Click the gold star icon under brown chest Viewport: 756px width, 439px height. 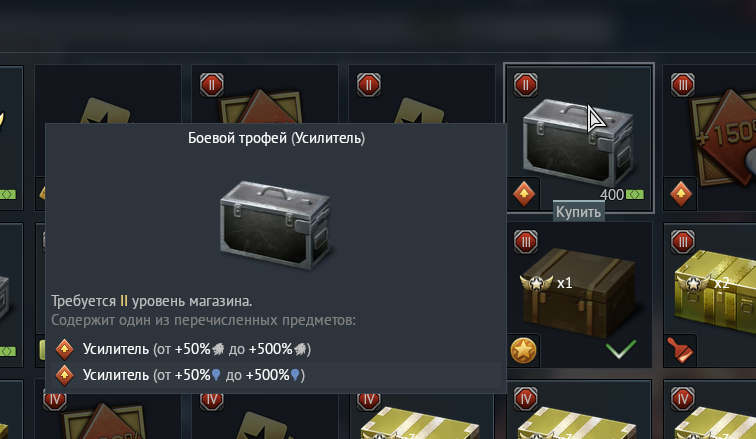pyautogui.click(x=524, y=351)
